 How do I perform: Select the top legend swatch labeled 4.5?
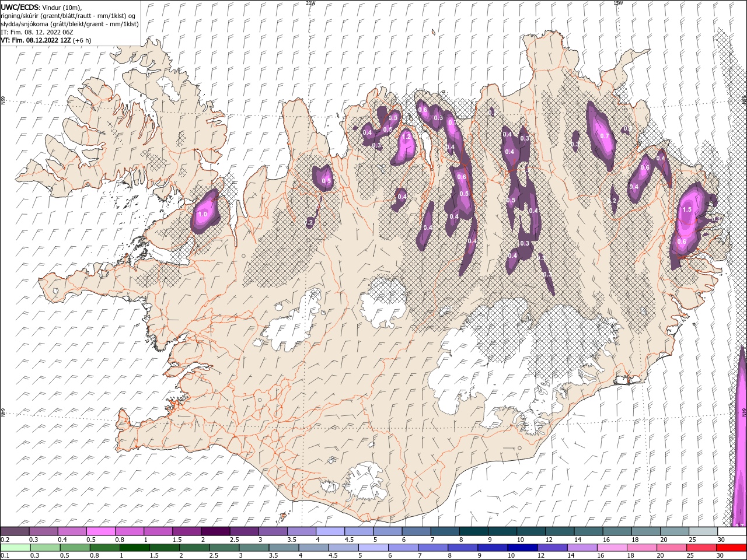pyautogui.click(x=359, y=531)
